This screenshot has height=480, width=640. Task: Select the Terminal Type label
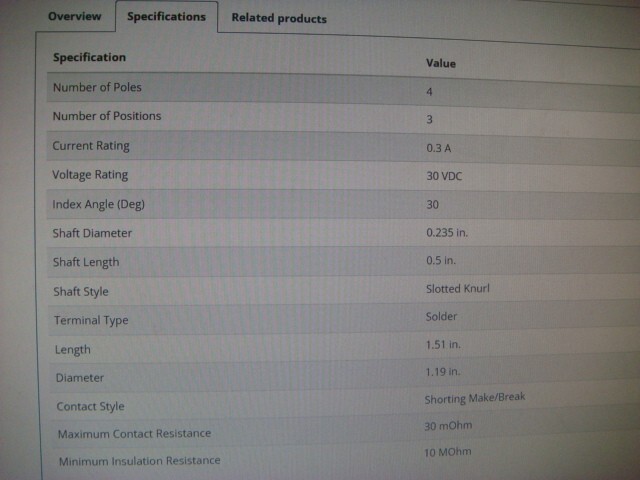[90, 321]
